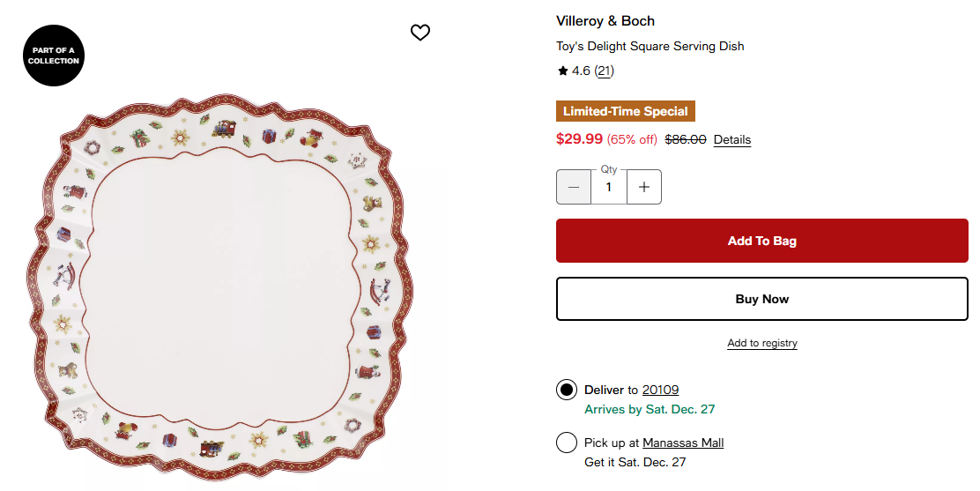This screenshot has height=491, width=980.
Task: Decrease quantity with the minus button
Action: pos(574,187)
